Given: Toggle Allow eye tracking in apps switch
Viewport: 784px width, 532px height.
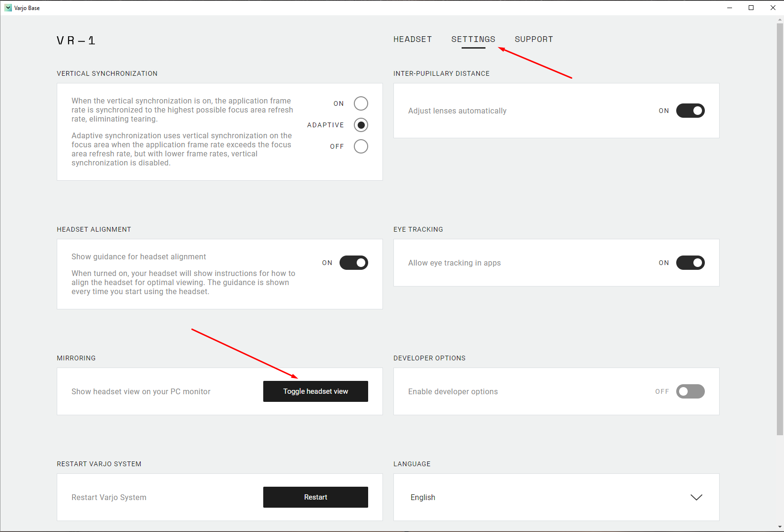Looking at the screenshot, I should [x=690, y=263].
